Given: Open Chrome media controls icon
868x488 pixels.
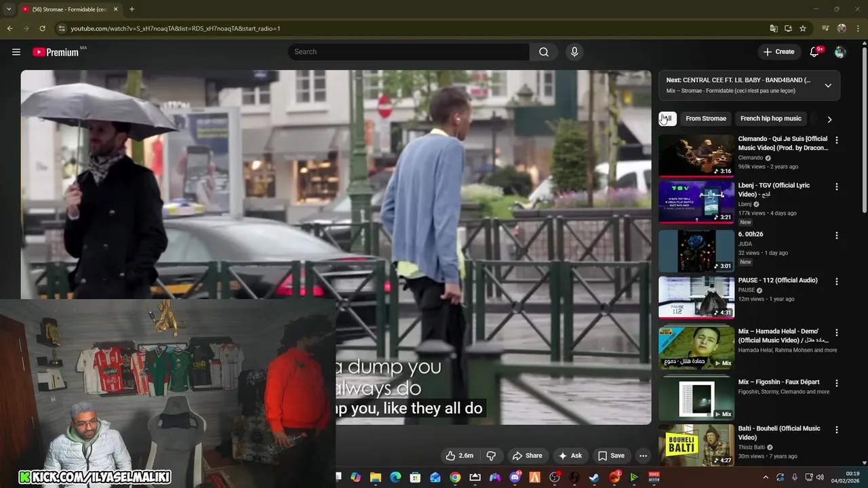Looking at the screenshot, I should pyautogui.click(x=825, y=28).
